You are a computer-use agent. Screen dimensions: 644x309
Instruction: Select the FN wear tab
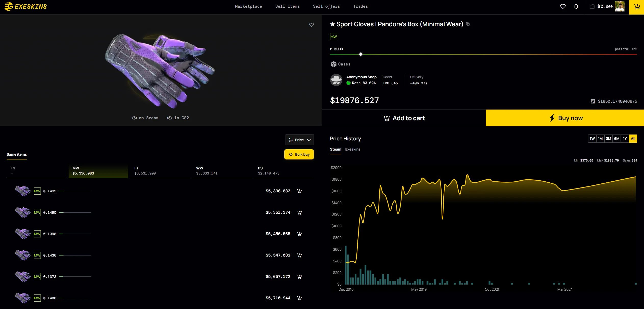tap(36, 171)
